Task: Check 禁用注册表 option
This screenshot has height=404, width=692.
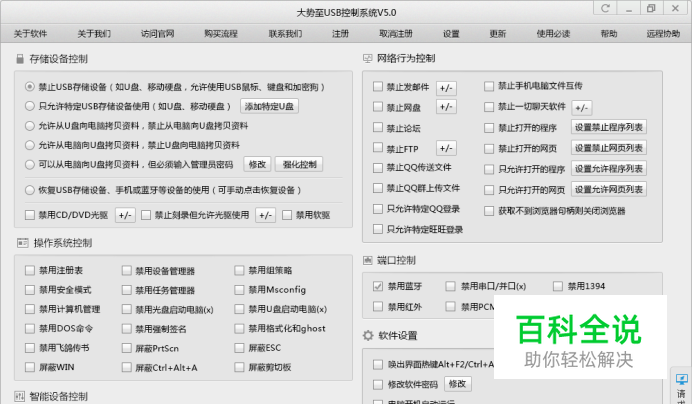Action: 30,270
